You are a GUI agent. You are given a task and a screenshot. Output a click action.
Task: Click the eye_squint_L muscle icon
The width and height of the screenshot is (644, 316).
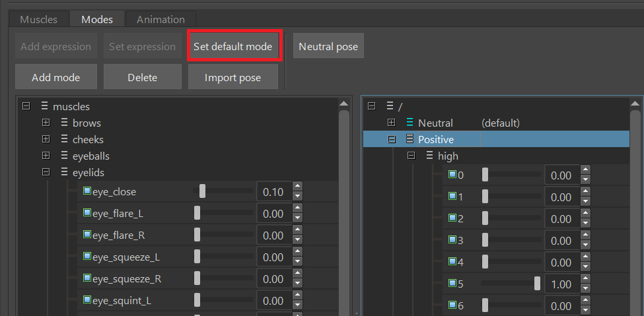click(x=87, y=300)
